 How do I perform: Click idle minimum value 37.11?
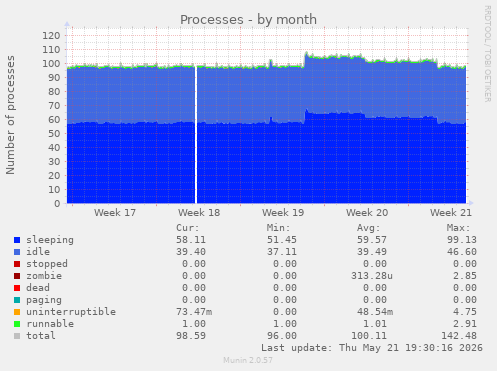click(282, 252)
